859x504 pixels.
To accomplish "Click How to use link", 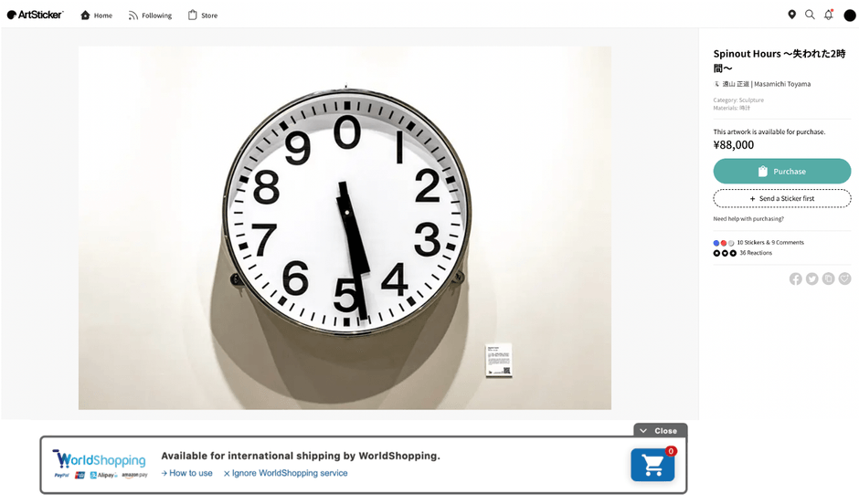I will click(x=186, y=473).
